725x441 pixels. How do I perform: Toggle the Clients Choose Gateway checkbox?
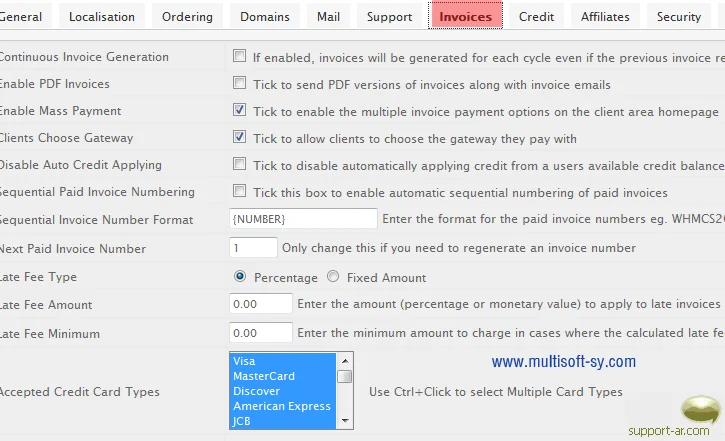click(239, 138)
